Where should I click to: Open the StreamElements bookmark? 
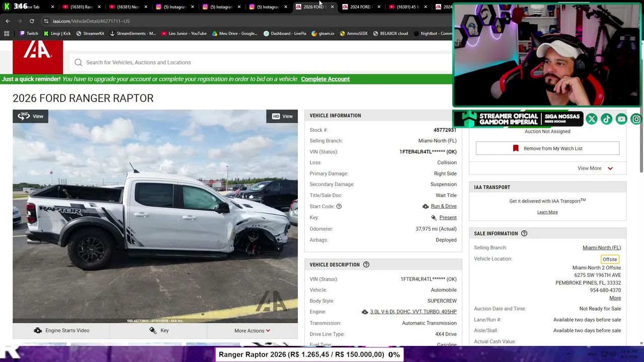133,34
